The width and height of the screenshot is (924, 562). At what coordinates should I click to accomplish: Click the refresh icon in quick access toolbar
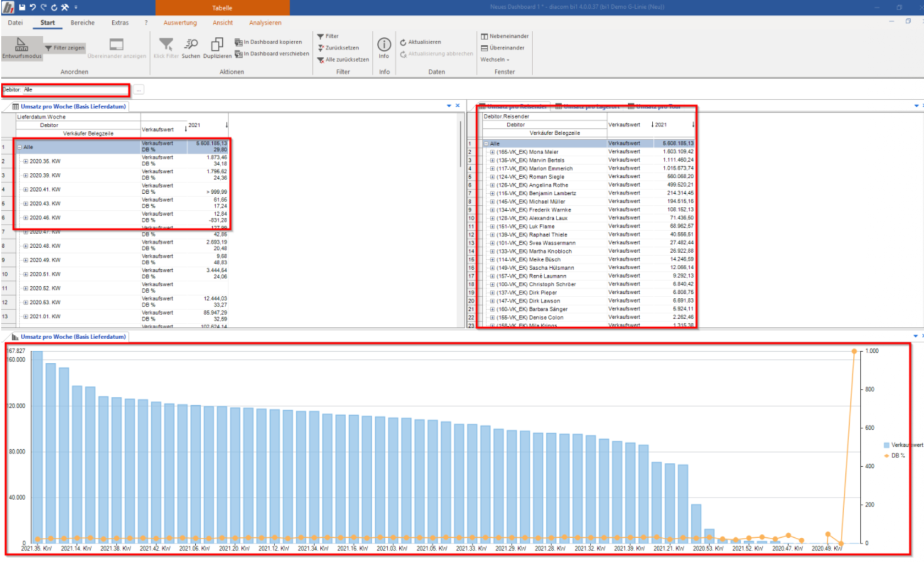54,7
